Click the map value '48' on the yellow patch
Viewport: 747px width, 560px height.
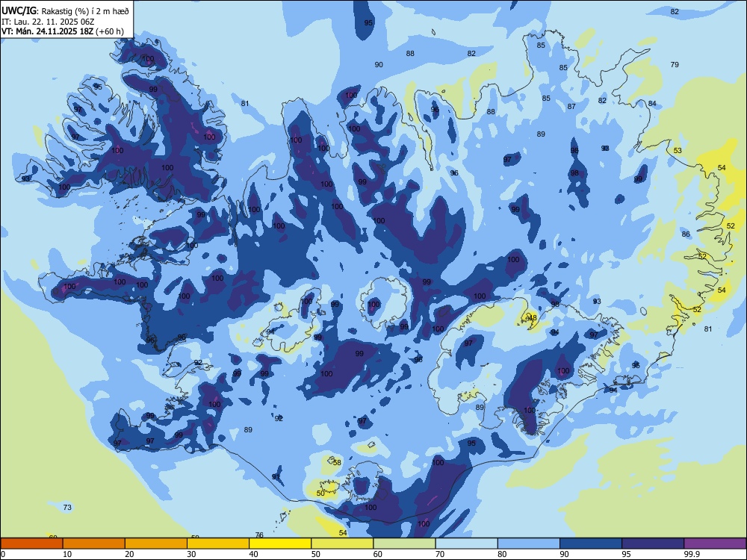point(533,317)
